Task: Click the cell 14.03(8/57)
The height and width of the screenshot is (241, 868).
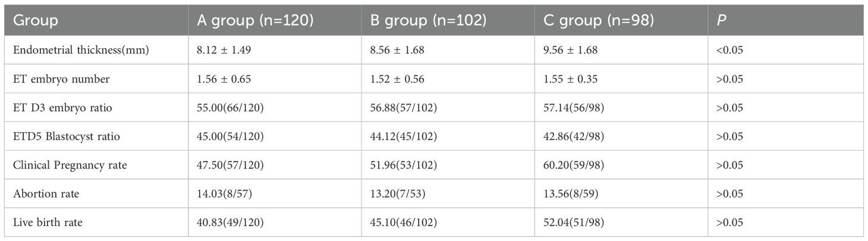Action: (226, 194)
